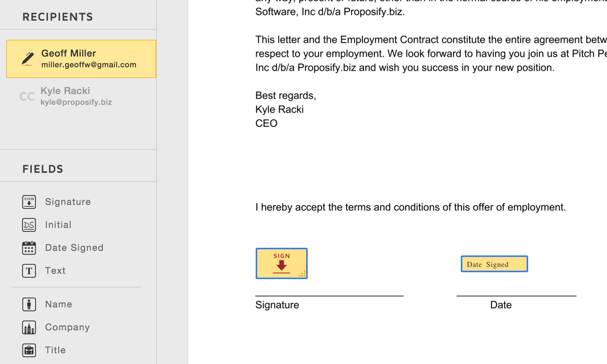Select CC recipient Kyle Racki
The width and height of the screenshot is (607, 364).
(x=81, y=96)
